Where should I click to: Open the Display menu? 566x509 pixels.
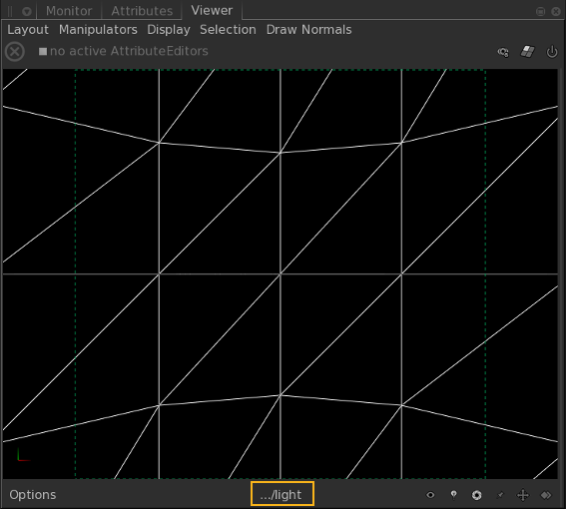coord(169,30)
